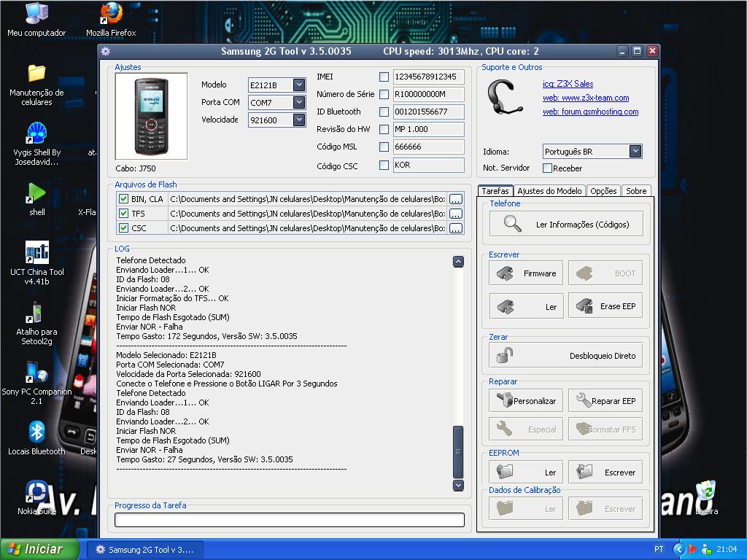
Task: Enable the Receber server notification checkbox
Action: (548, 168)
